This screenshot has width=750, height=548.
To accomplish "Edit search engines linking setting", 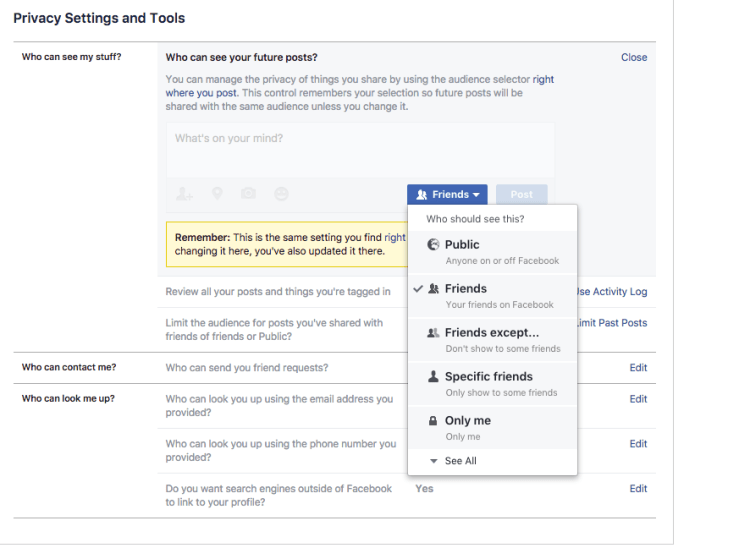I will [x=638, y=489].
